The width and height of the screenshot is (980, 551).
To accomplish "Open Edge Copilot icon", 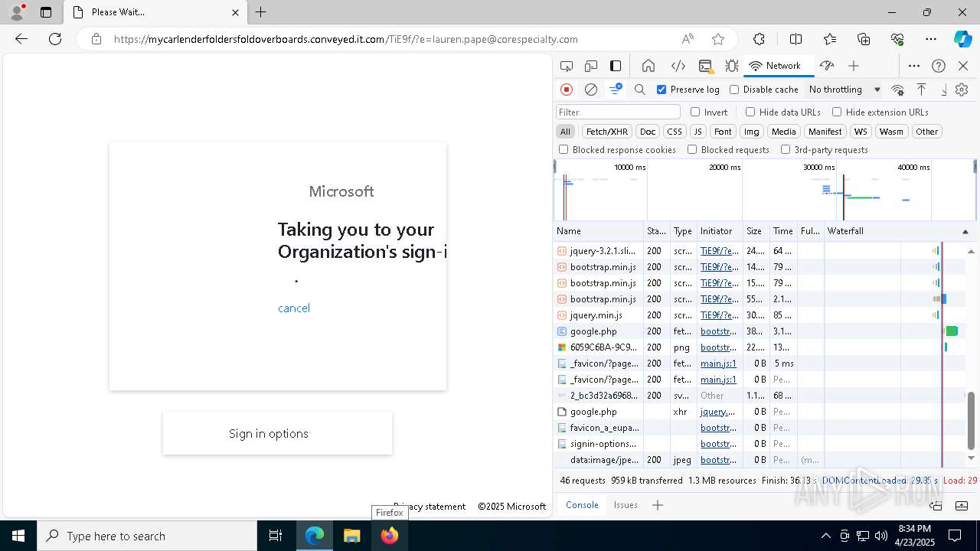I will [962, 39].
